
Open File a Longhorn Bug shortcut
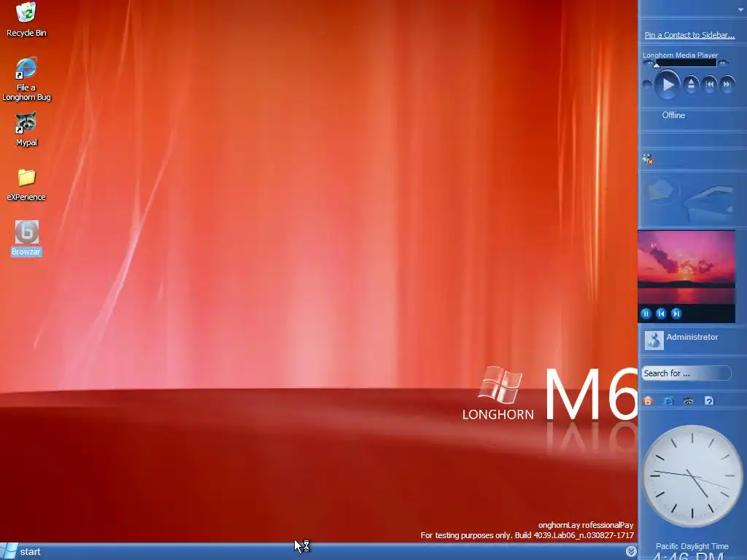coord(26,79)
